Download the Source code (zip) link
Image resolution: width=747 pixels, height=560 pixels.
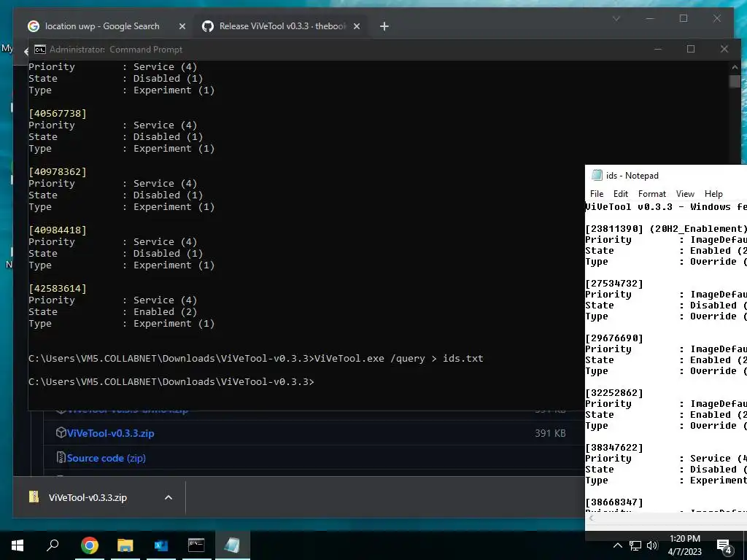106,458
